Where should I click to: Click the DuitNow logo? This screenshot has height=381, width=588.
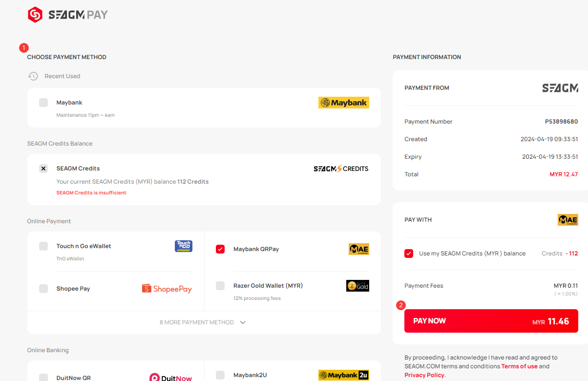(x=170, y=378)
